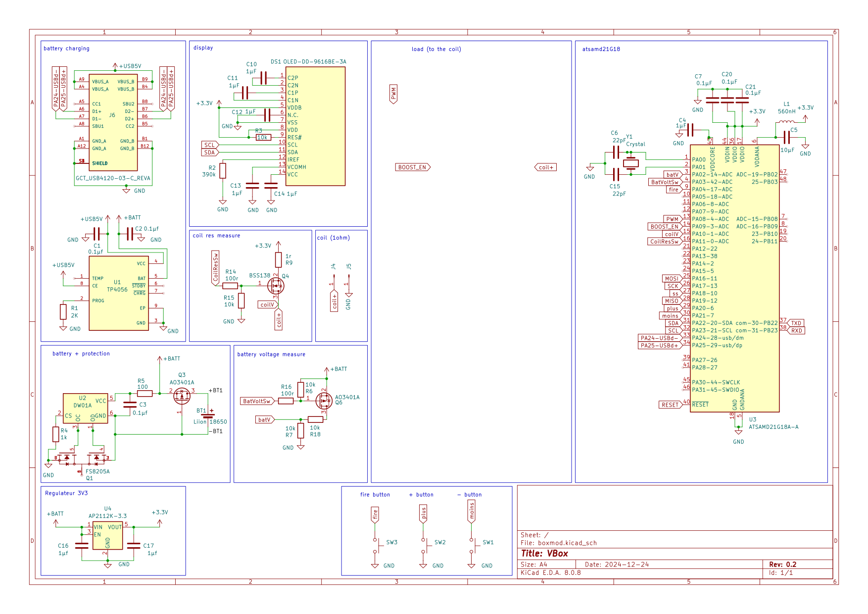Select the U1 TP4056 charger chip symbol
The height and width of the screenshot is (614, 868).
[x=119, y=293]
